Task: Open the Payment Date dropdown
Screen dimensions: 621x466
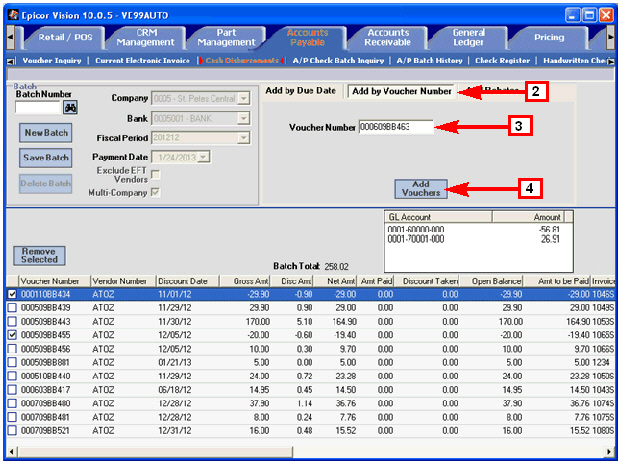Action: tap(204, 157)
